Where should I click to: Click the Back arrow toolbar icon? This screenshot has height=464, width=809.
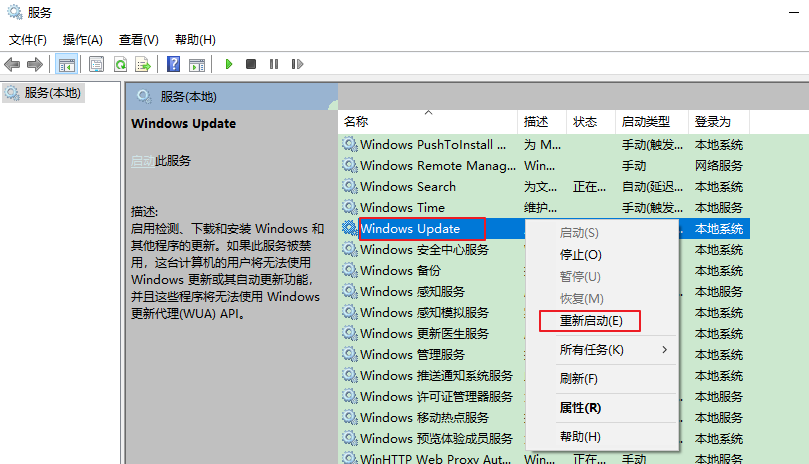click(12, 65)
